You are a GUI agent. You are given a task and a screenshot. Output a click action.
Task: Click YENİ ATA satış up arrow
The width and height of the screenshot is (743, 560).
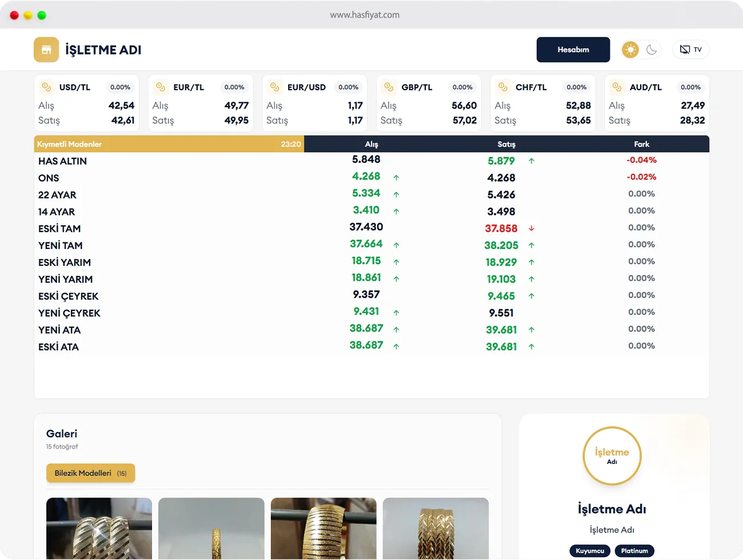coord(532,330)
